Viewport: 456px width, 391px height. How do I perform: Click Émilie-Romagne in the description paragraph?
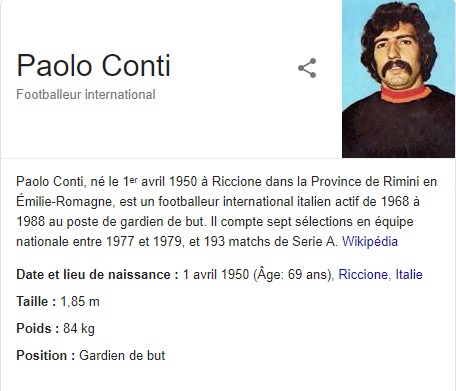tap(64, 202)
